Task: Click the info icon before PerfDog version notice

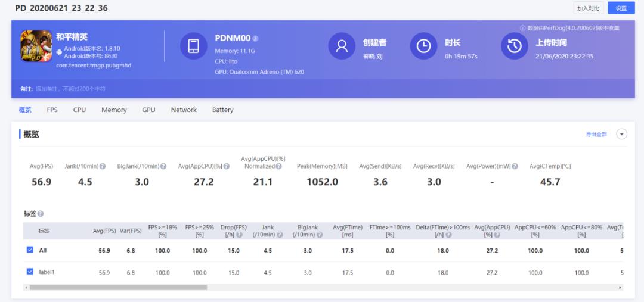Action: point(523,29)
